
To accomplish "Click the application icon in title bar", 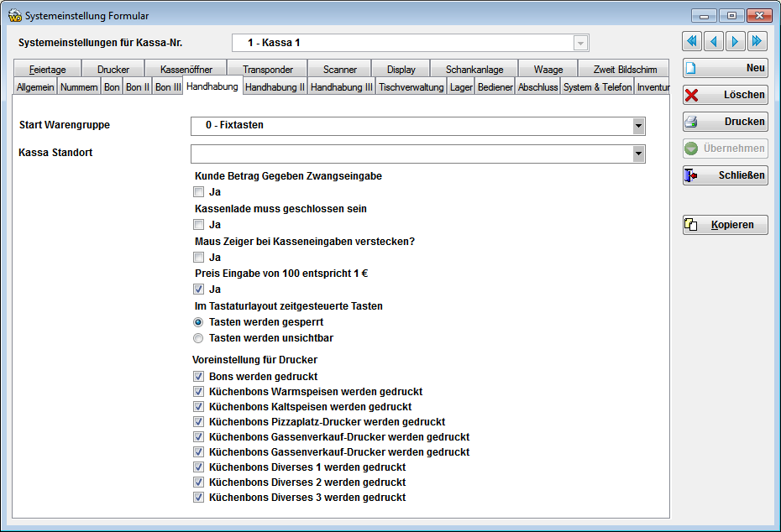I will (15, 16).
